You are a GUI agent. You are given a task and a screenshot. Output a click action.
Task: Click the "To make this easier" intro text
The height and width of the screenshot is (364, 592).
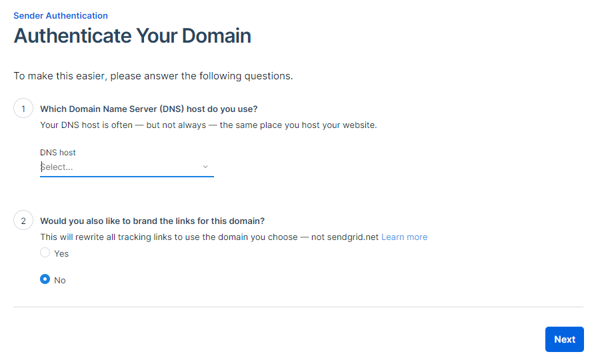tap(153, 76)
